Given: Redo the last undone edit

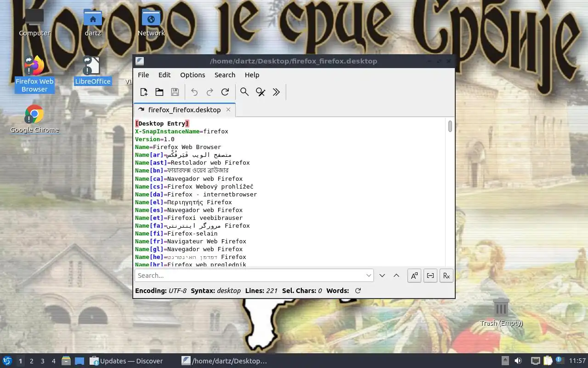Looking at the screenshot, I should pos(210,92).
